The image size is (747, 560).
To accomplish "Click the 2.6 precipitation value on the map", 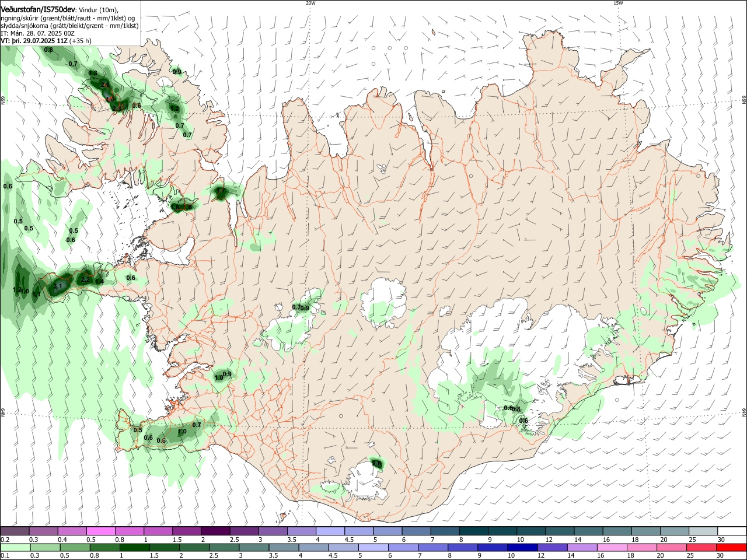I will click(105, 85).
